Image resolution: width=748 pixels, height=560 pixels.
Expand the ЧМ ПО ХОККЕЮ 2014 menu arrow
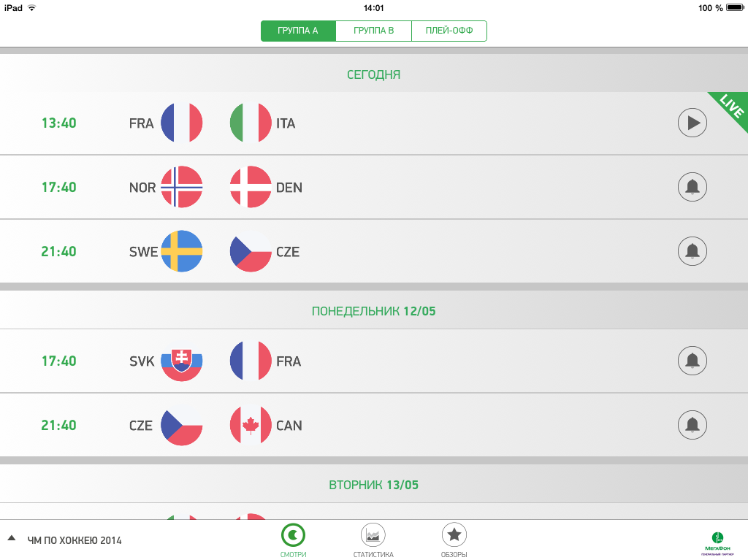[12, 539]
